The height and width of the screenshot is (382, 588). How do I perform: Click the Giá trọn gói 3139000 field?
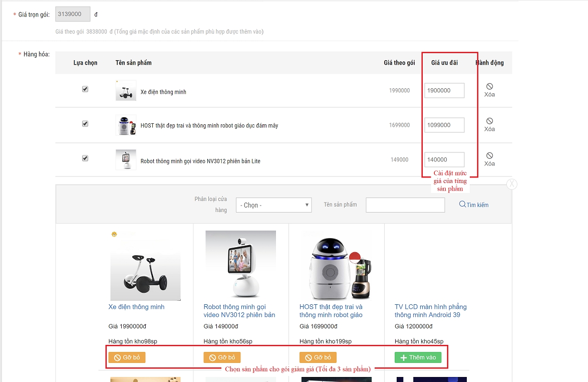click(73, 15)
